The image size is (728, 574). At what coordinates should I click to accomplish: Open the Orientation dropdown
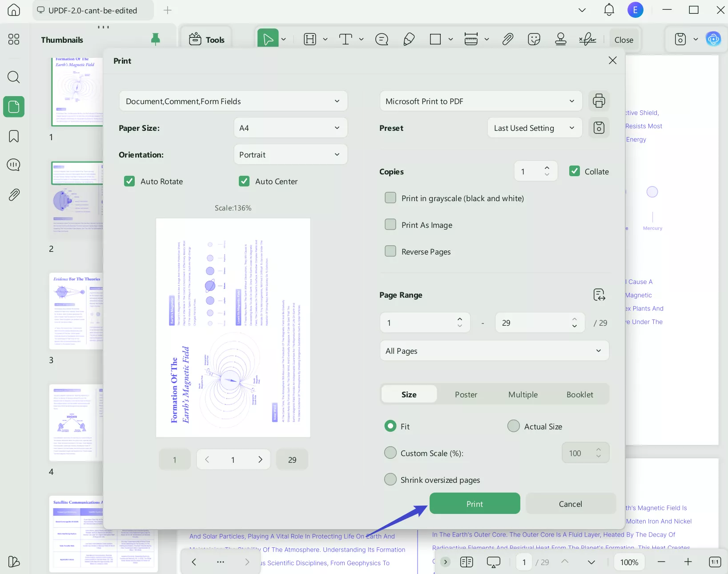(x=290, y=154)
